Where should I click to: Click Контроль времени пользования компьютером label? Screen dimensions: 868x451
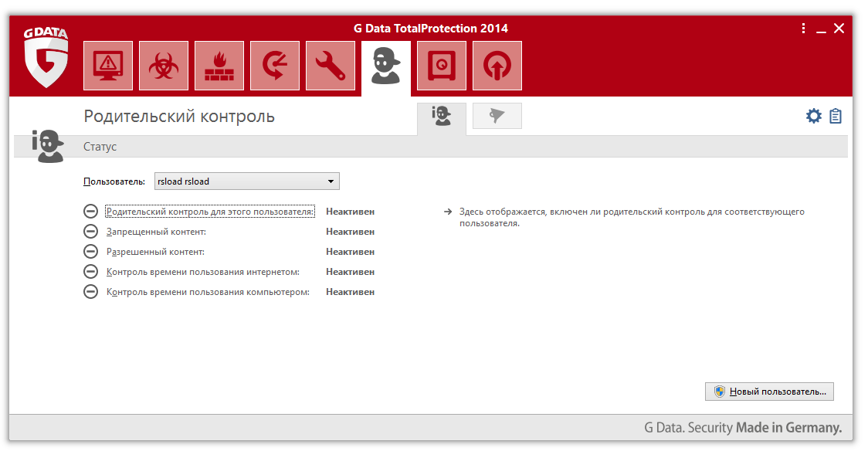tap(209, 292)
